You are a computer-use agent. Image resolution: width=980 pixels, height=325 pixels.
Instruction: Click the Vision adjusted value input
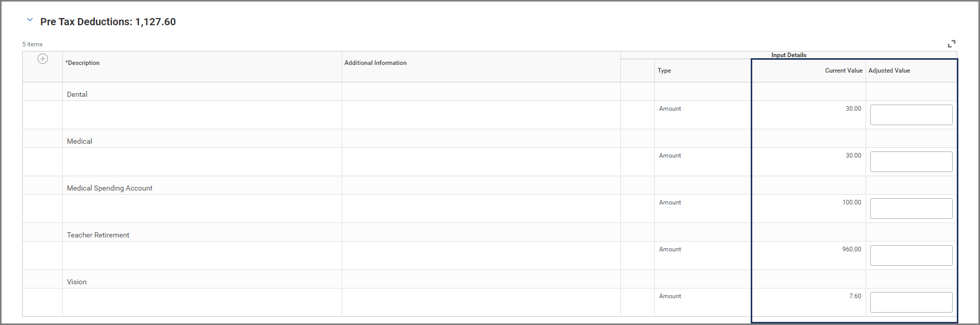[x=910, y=302]
